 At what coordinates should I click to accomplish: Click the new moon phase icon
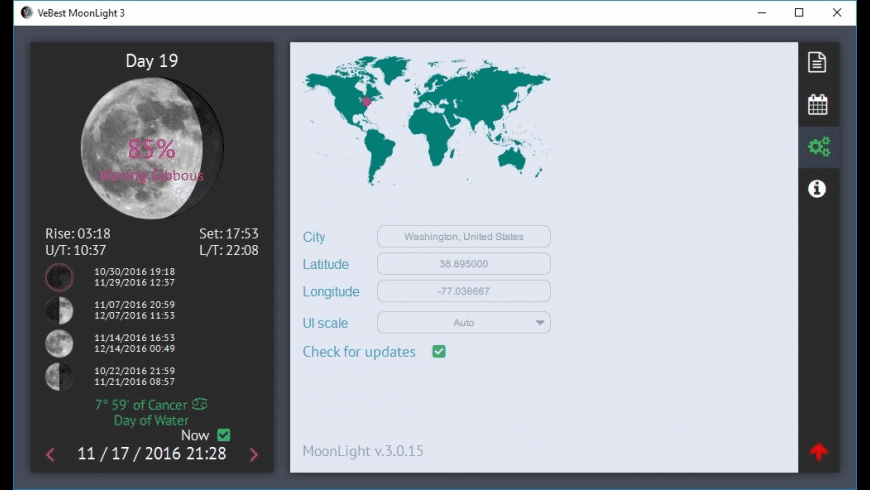pyautogui.click(x=59, y=277)
